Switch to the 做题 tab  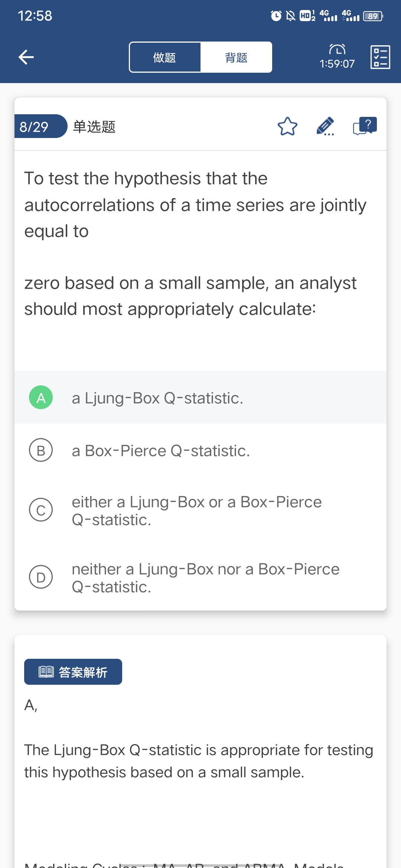click(164, 57)
